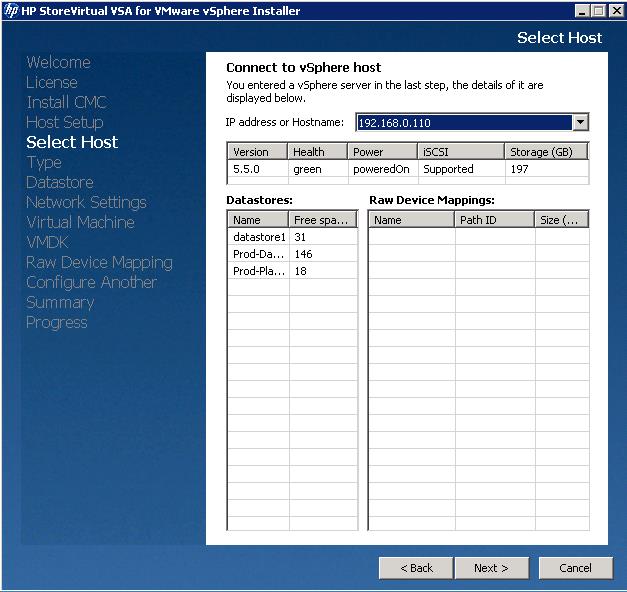Open the Summary step

pyautogui.click(x=60, y=302)
